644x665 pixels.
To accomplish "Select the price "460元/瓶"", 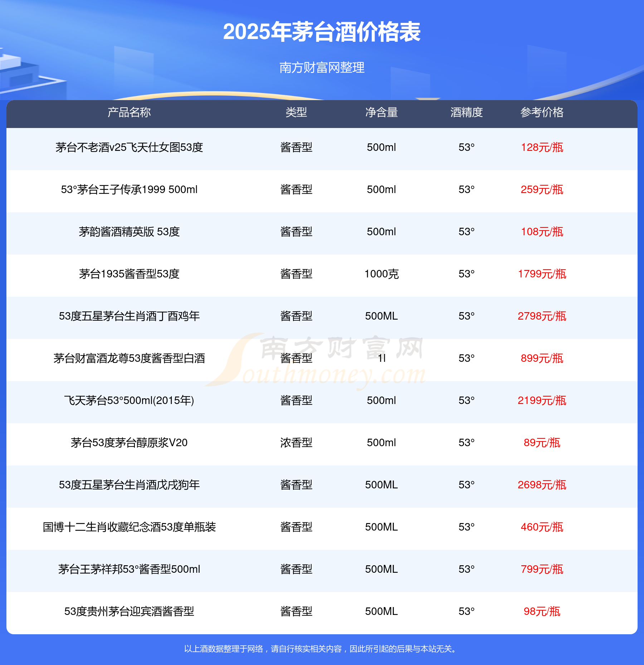I will 542,527.
